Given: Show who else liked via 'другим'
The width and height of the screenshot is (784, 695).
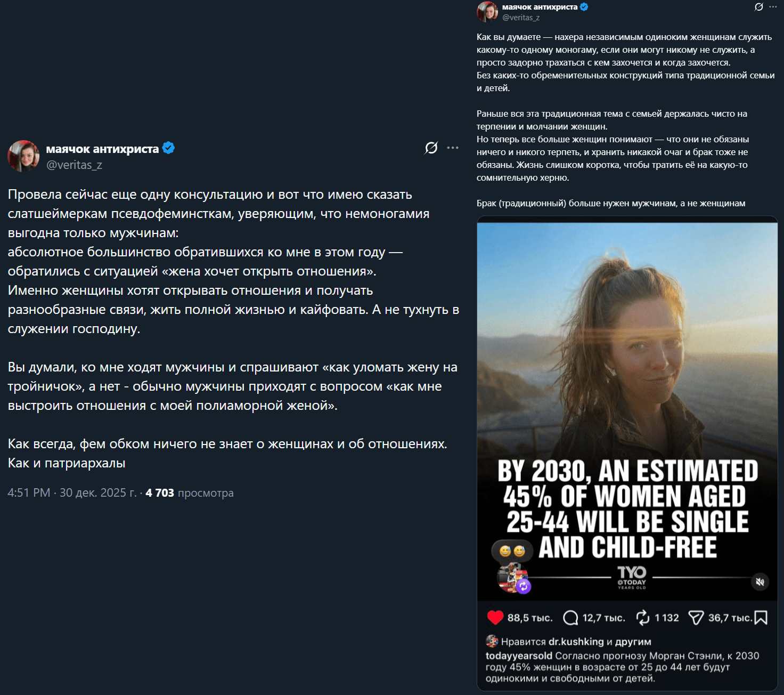Looking at the screenshot, I should pos(633,642).
